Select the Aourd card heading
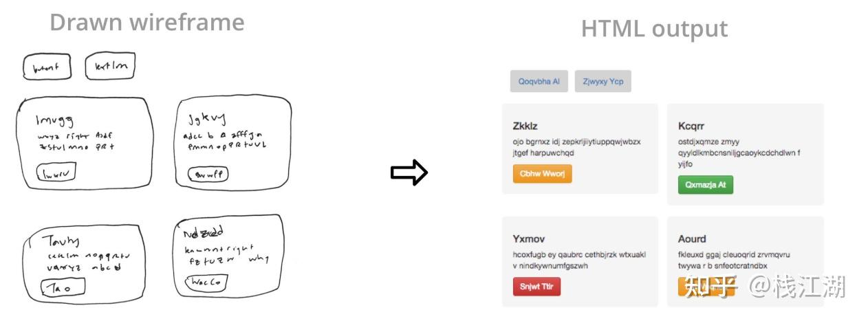Viewport: 868px width, 321px height. tap(692, 239)
